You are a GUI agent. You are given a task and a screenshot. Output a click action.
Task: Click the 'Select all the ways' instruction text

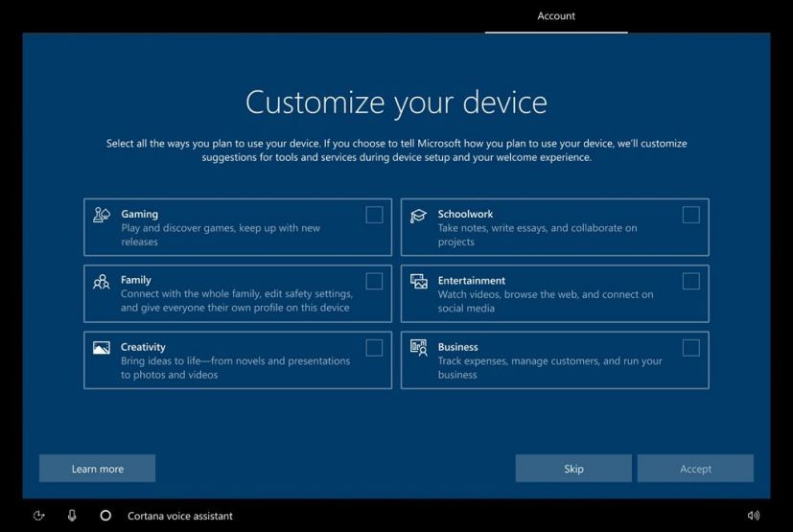(x=397, y=150)
